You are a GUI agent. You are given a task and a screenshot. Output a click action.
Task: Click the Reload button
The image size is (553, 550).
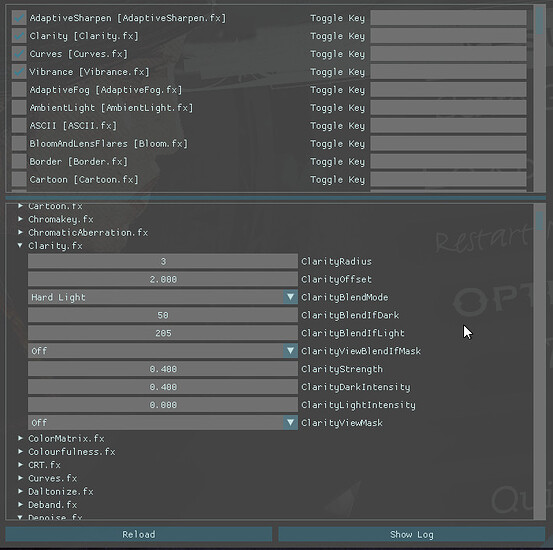[139, 534]
